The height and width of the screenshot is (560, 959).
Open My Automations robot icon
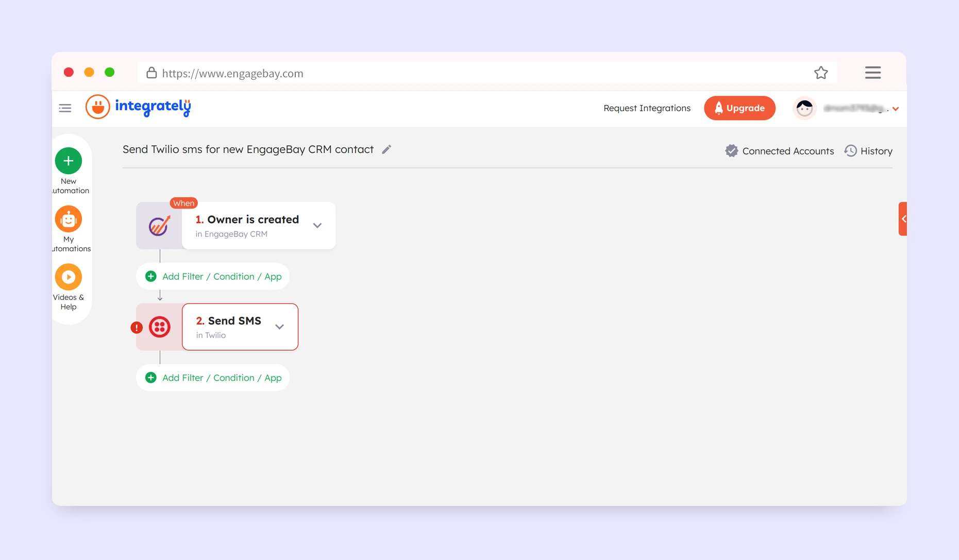click(x=69, y=219)
